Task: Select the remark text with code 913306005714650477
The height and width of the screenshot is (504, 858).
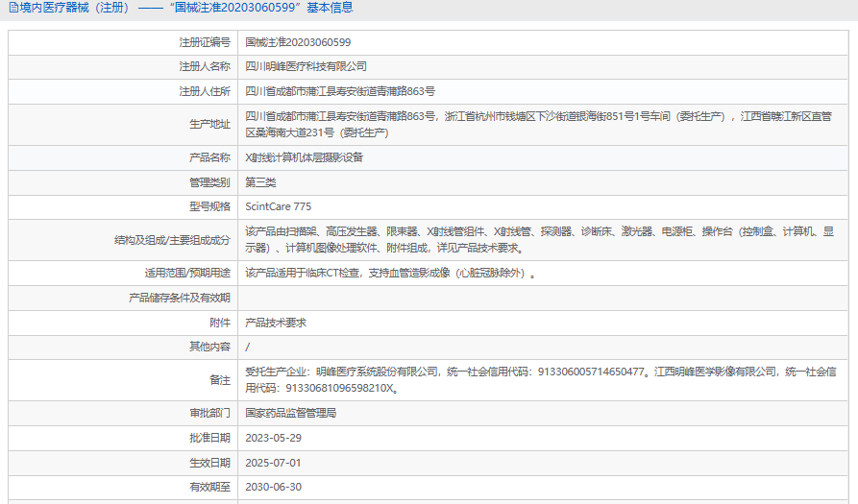Action: [x=541, y=380]
